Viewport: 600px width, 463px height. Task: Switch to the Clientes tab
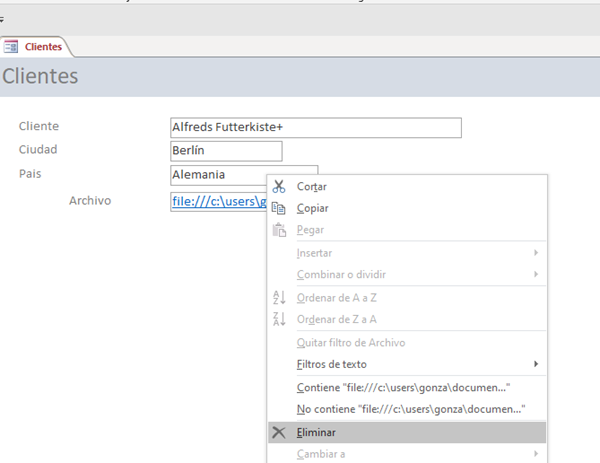42,46
